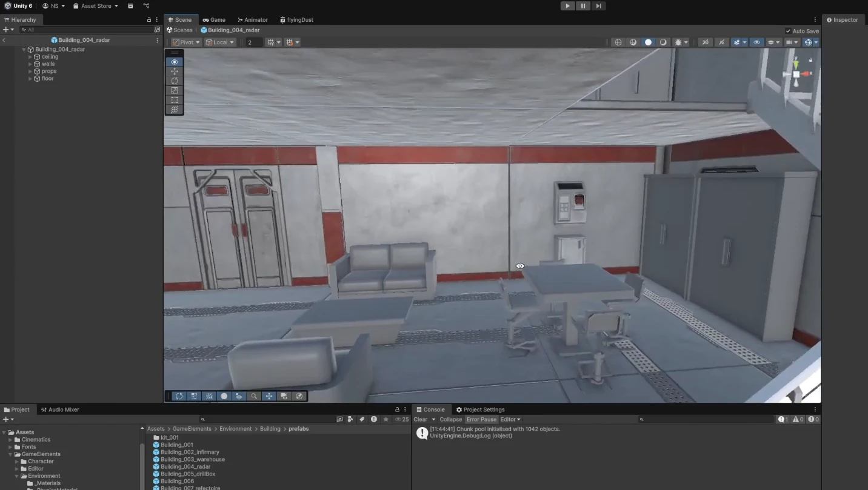This screenshot has height=490, width=868.
Task: Open the Pivot handle position dropdown
Action: (x=186, y=42)
